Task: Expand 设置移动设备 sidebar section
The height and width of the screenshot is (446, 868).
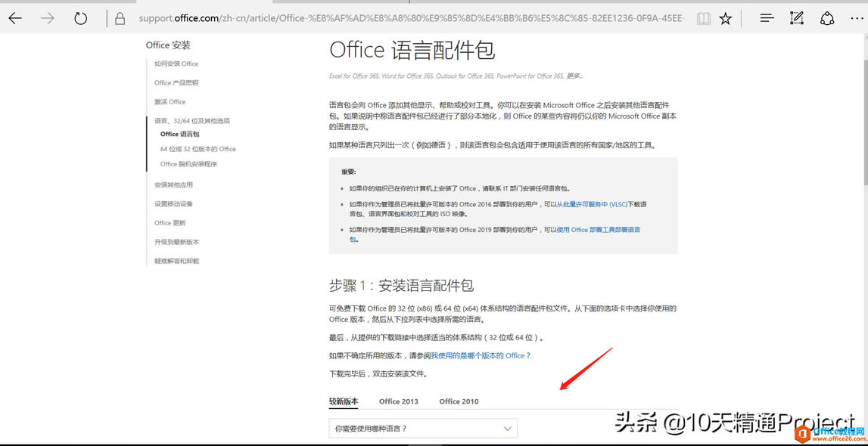Action: pos(173,204)
